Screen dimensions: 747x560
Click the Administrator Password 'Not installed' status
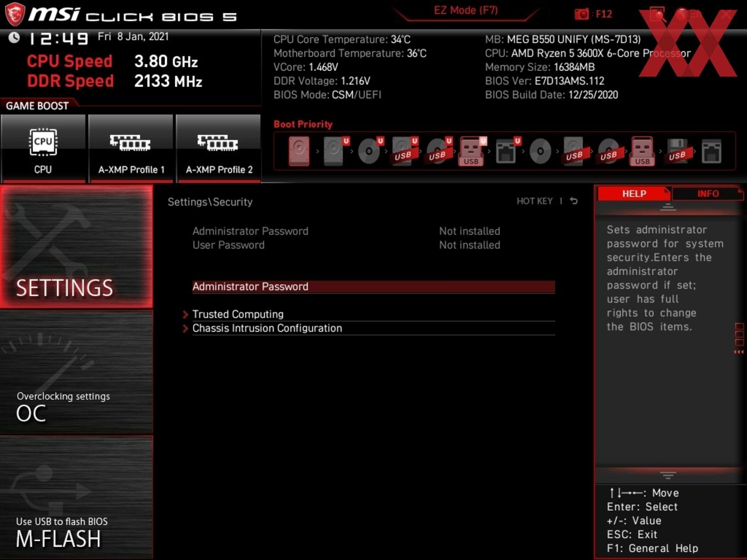click(470, 231)
